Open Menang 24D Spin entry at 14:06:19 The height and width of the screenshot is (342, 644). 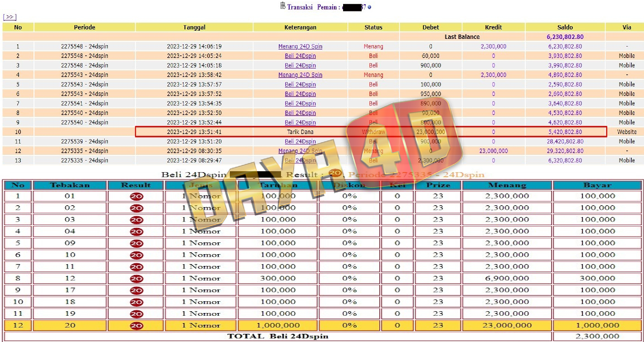click(300, 47)
